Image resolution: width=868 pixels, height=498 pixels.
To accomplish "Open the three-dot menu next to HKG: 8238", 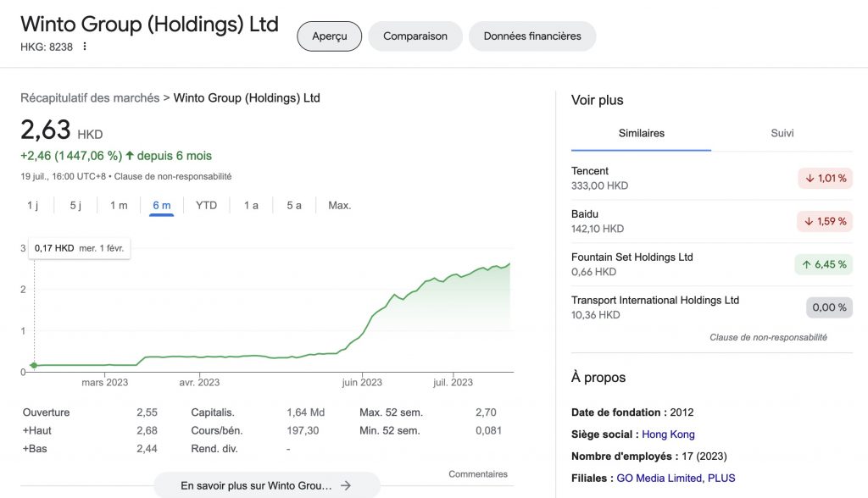I will 85,47.
